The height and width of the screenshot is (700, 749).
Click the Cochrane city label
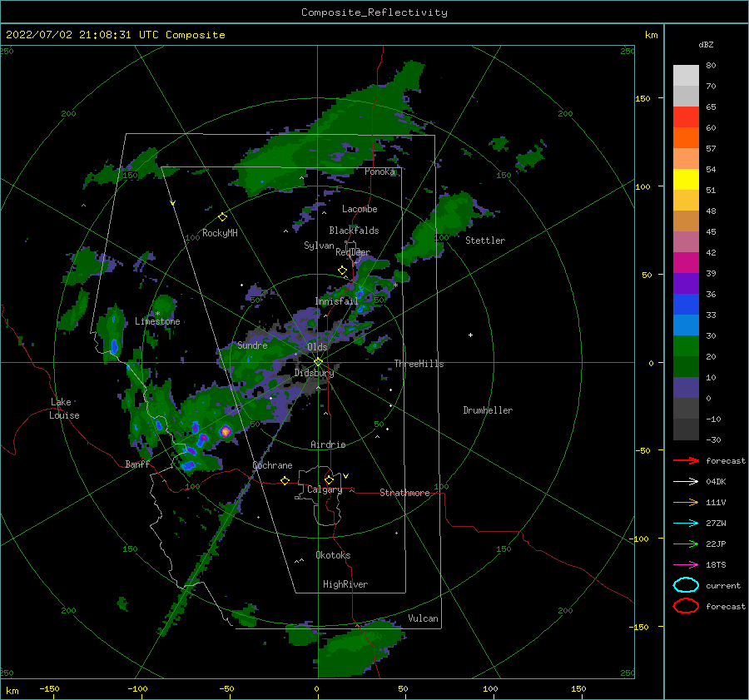pos(272,465)
